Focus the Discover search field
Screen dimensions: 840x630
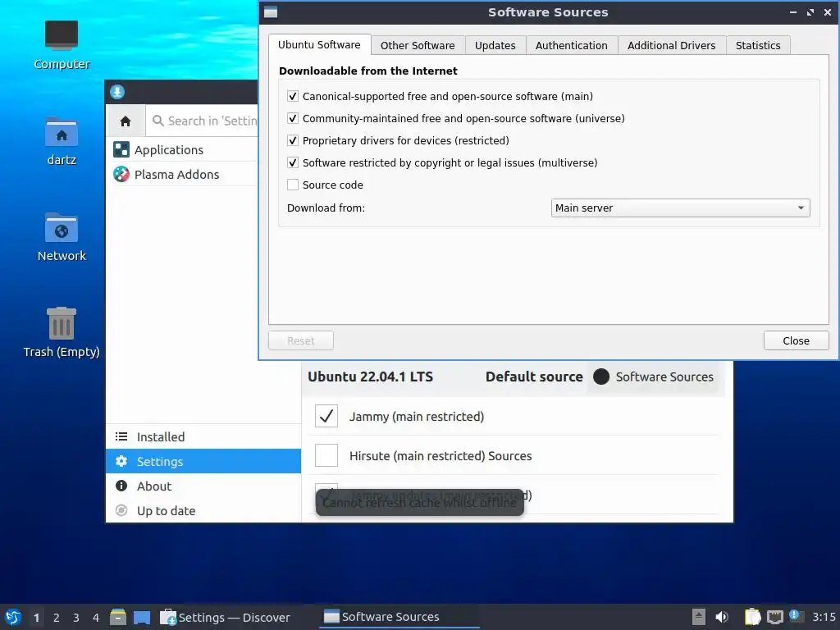click(x=202, y=121)
